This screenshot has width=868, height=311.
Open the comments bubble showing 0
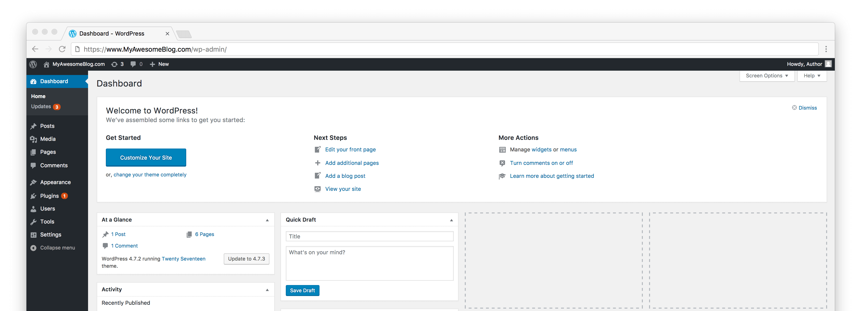tap(133, 64)
